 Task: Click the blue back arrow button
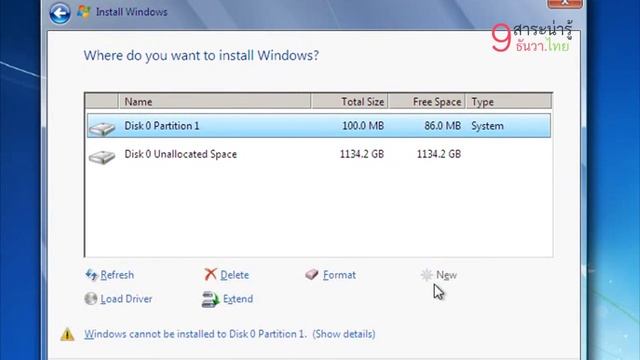point(60,13)
